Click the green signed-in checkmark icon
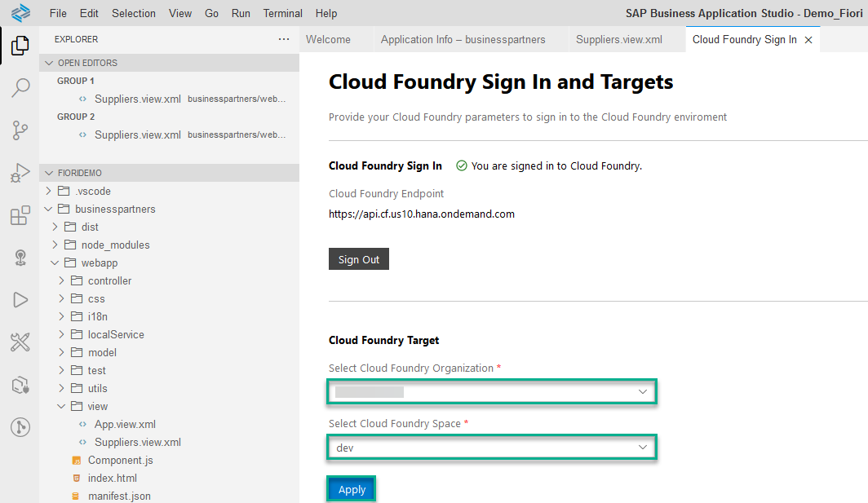Screen dimensions: 868x503 (461, 165)
